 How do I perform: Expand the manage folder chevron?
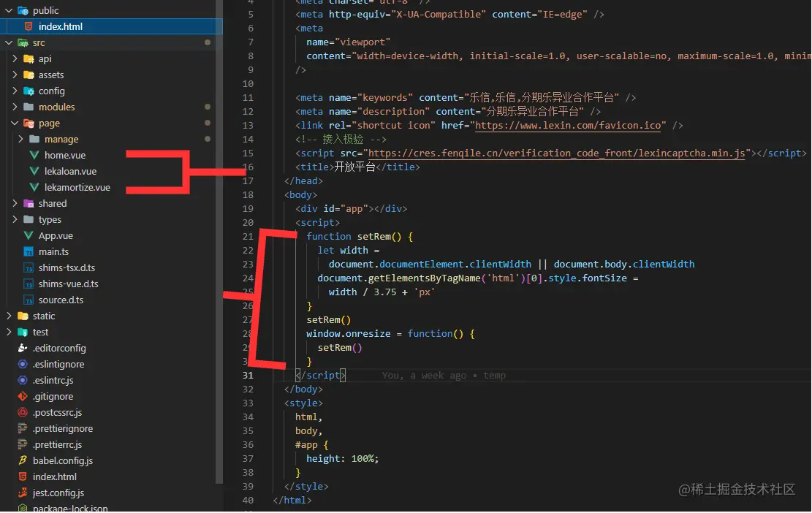[20, 139]
